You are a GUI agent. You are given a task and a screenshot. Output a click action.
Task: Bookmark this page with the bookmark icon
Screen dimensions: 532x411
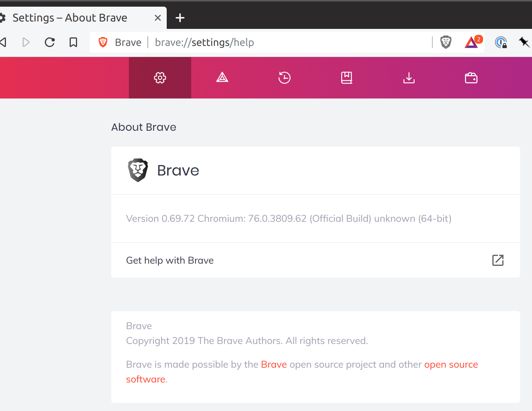tap(73, 42)
